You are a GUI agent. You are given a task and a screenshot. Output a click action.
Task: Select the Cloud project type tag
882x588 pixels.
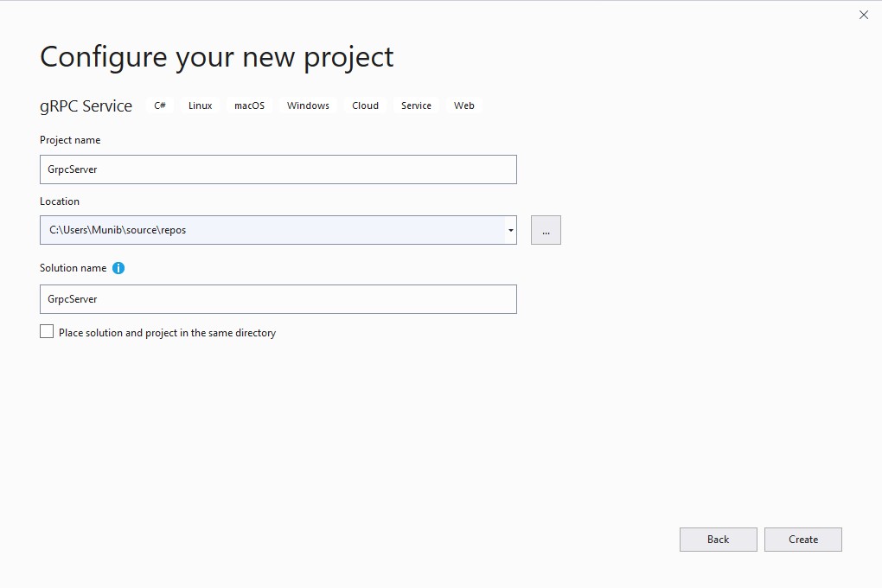tap(364, 105)
